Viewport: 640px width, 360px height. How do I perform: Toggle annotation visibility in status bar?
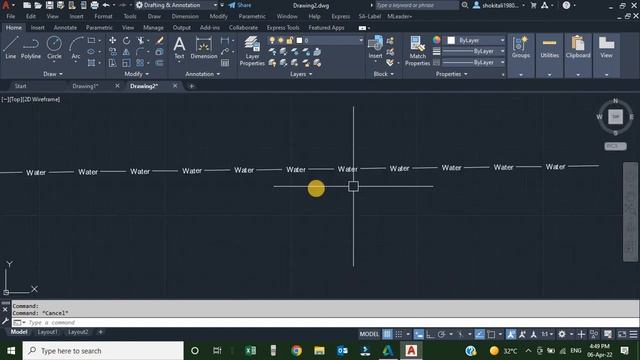click(511, 334)
